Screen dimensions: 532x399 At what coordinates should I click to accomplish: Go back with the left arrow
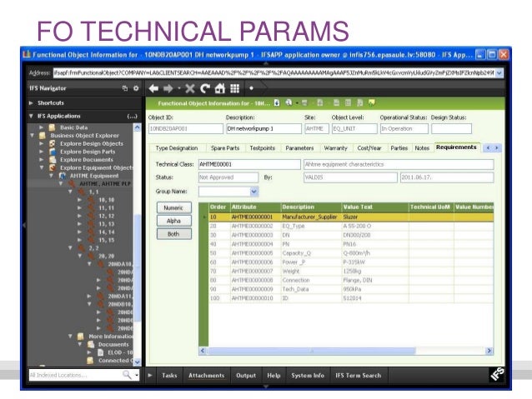pos(153,89)
